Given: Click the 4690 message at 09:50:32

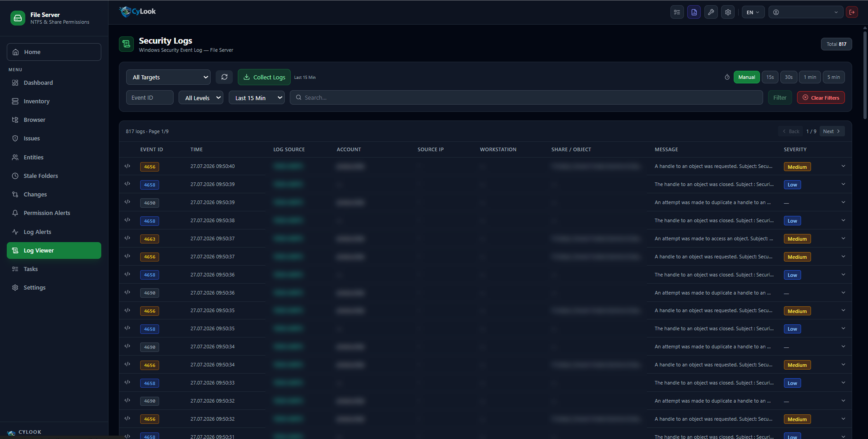Looking at the screenshot, I should click(712, 401).
